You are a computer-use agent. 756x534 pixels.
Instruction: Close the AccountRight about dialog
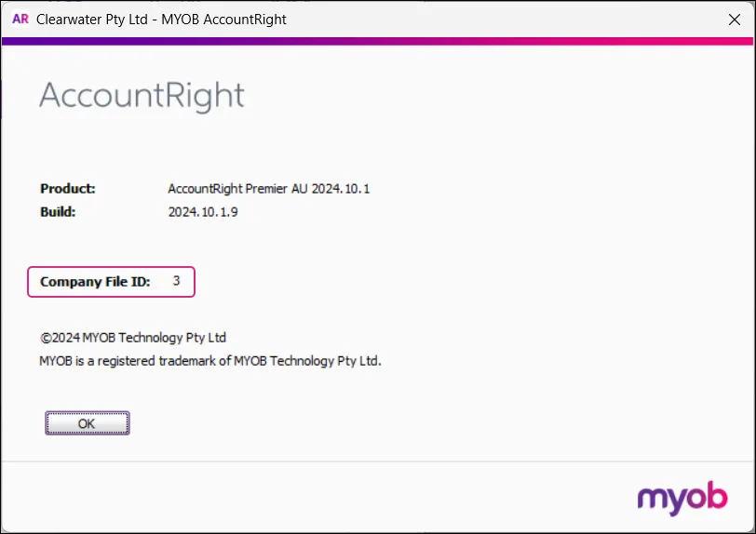pyautogui.click(x=734, y=20)
